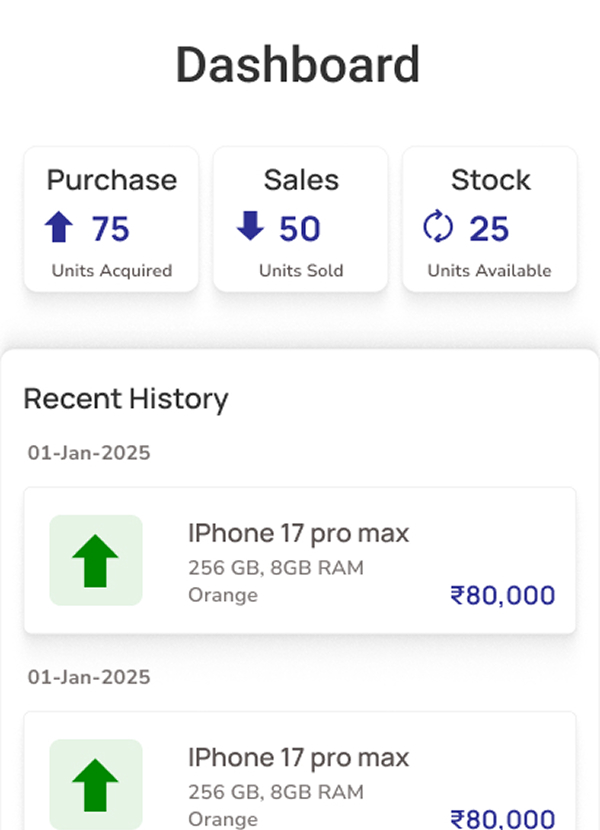Click the green arrow on the first history entry
The height and width of the screenshot is (830, 600).
[x=95, y=558]
